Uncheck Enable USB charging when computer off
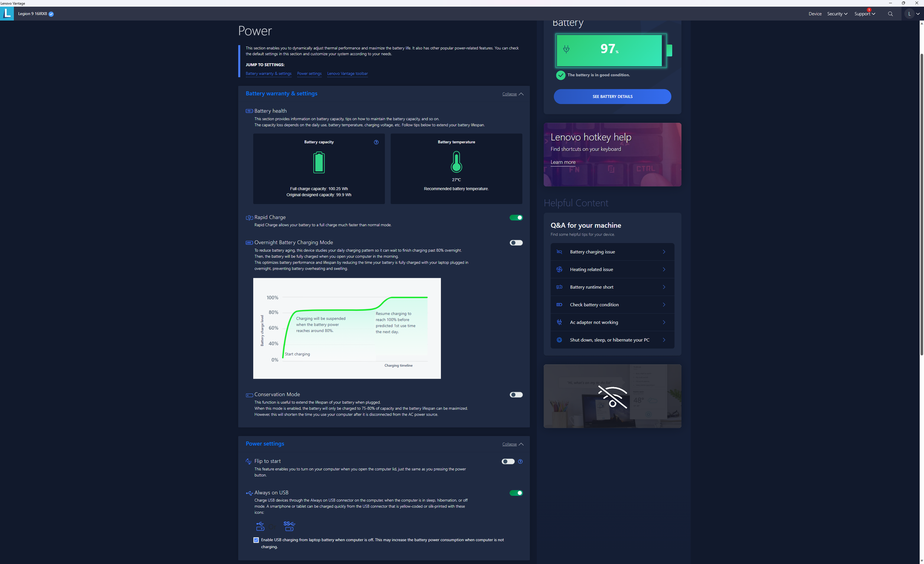This screenshot has width=924, height=564. [x=256, y=540]
